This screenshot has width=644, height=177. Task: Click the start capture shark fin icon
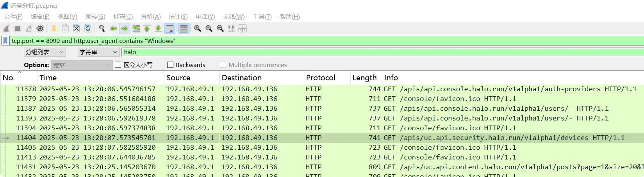click(6, 28)
